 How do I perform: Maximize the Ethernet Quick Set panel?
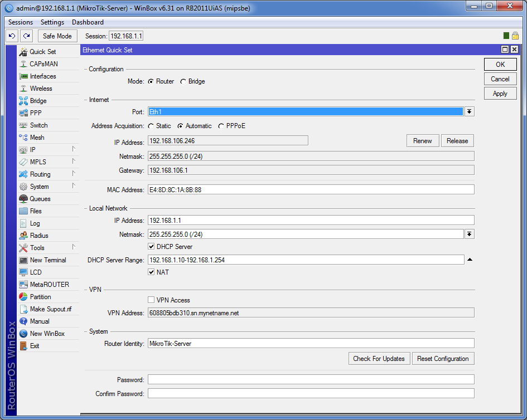click(505, 50)
